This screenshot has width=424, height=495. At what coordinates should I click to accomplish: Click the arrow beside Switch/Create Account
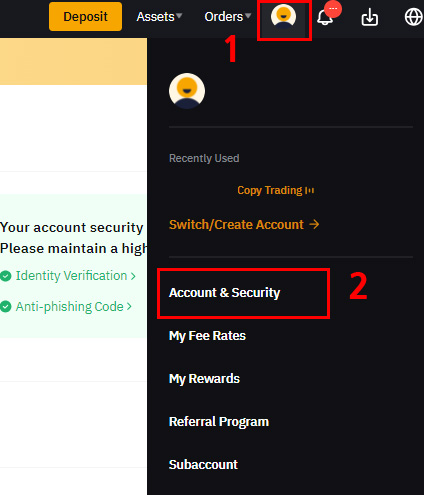[314, 224]
